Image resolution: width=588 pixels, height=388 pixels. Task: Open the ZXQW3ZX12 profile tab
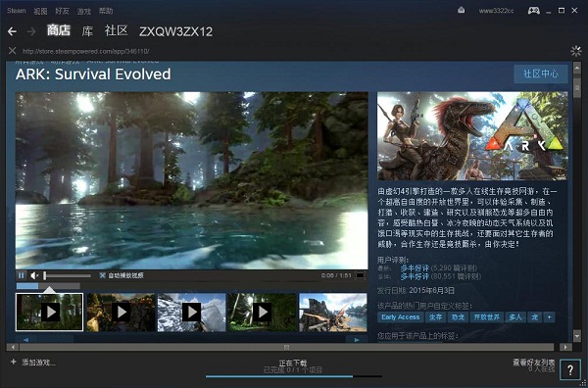175,31
